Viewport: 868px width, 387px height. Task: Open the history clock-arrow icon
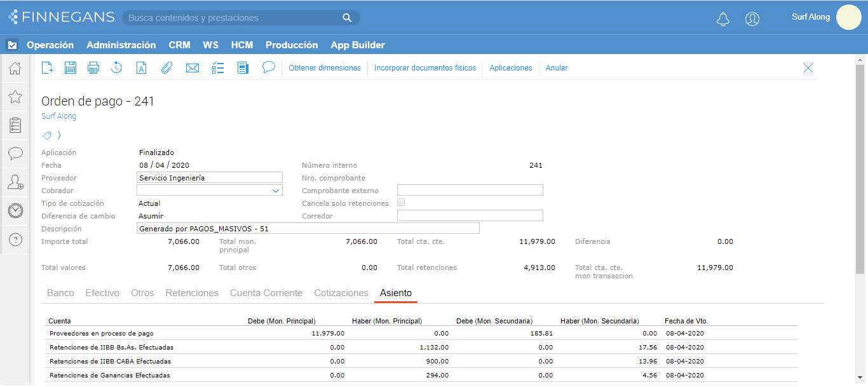[117, 68]
